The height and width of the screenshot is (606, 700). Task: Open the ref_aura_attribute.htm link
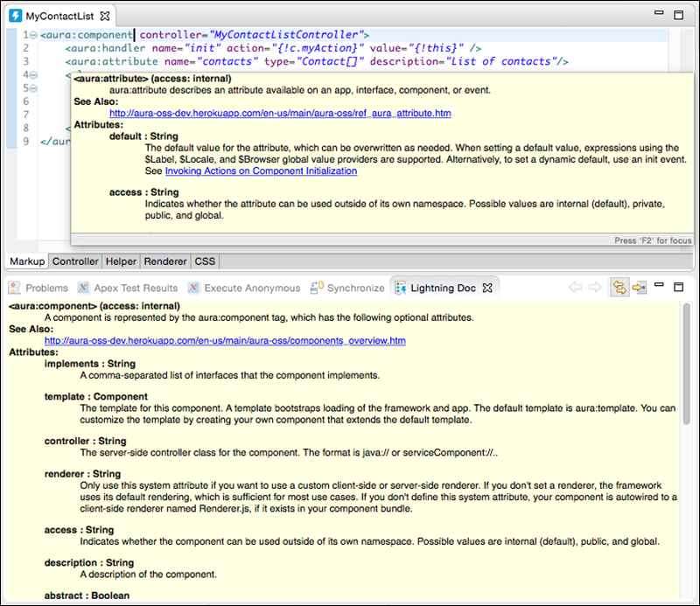pyautogui.click(x=280, y=114)
